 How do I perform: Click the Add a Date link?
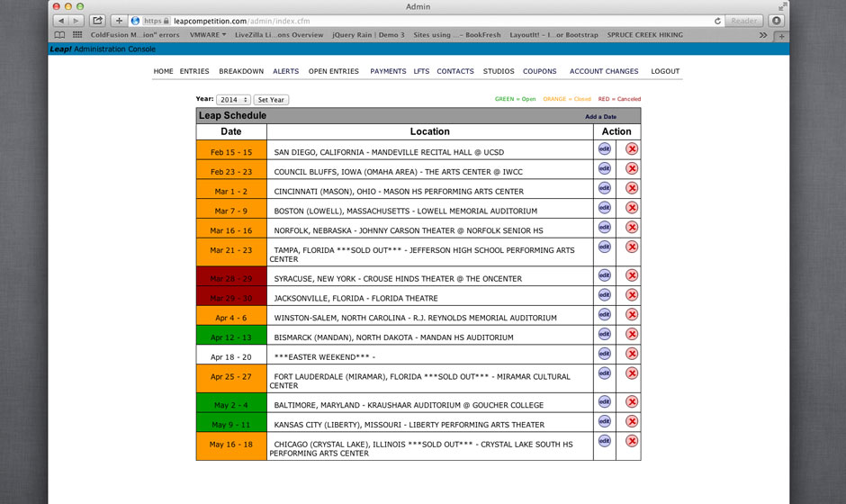600,117
